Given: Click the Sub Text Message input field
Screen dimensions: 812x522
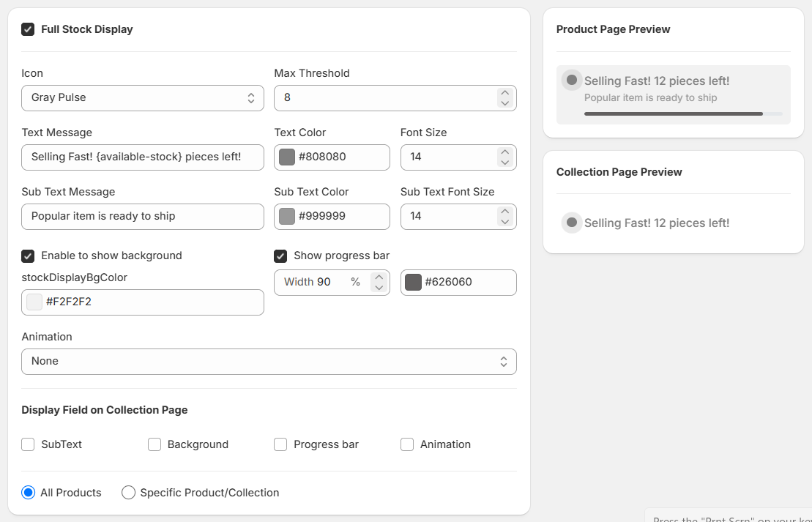Looking at the screenshot, I should pyautogui.click(x=142, y=217).
